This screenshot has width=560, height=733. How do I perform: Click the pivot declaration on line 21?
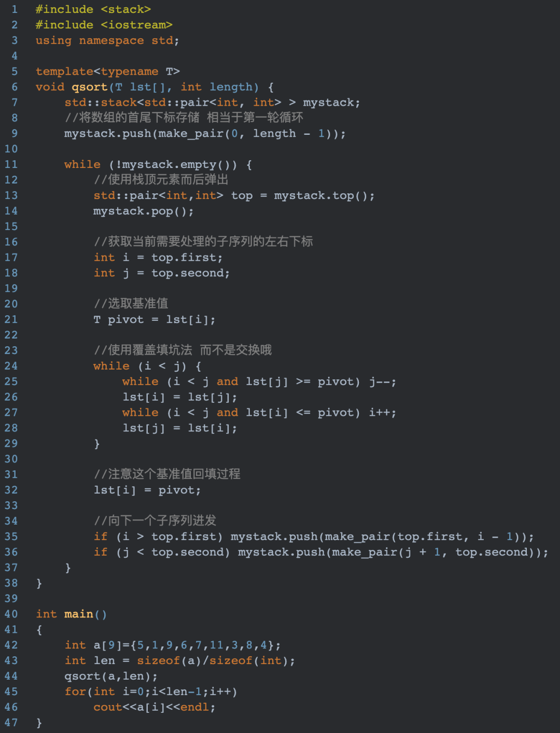pyautogui.click(x=125, y=319)
